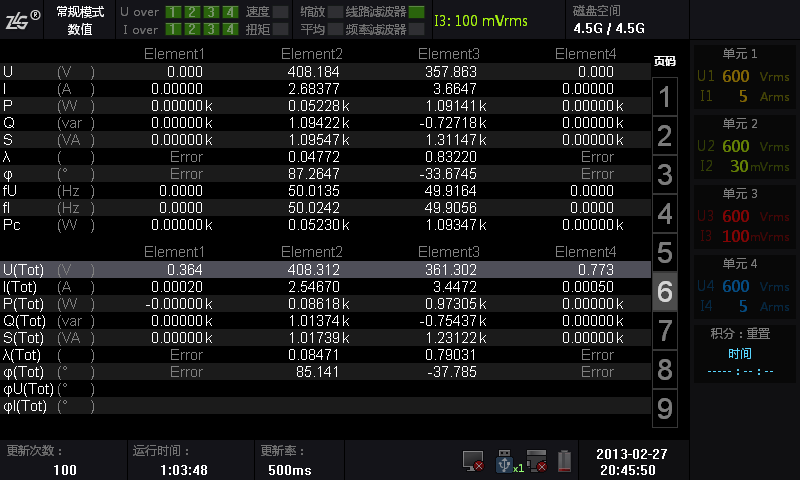
Task: Switch to page 2
Action: [664, 136]
